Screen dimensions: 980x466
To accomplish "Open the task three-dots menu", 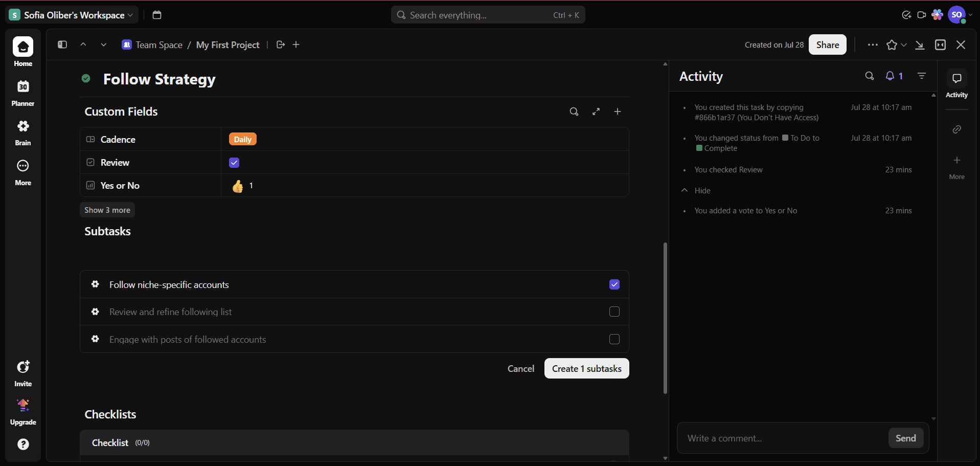I will [x=873, y=45].
